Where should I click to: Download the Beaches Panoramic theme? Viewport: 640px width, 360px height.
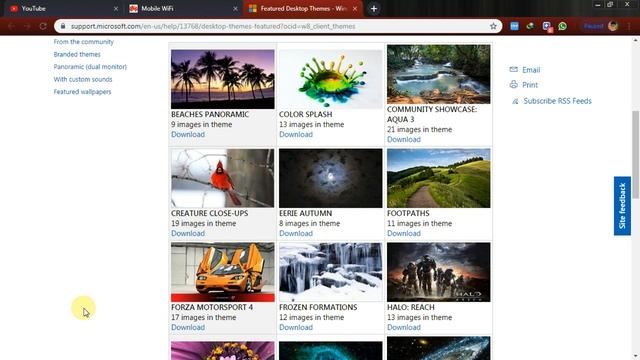coord(188,134)
